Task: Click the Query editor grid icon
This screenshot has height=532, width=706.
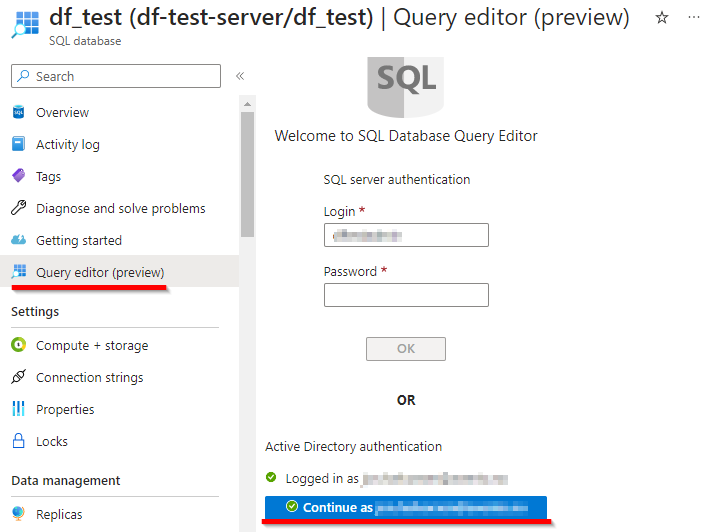Action: point(19,271)
